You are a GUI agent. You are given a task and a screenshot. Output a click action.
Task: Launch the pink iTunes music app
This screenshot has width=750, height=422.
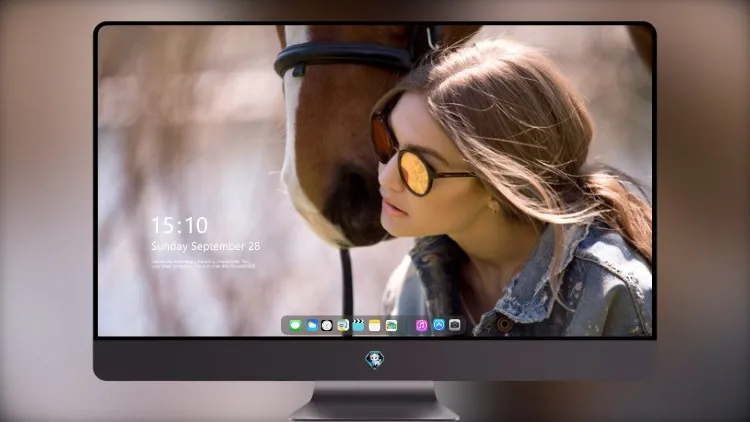coord(421,325)
